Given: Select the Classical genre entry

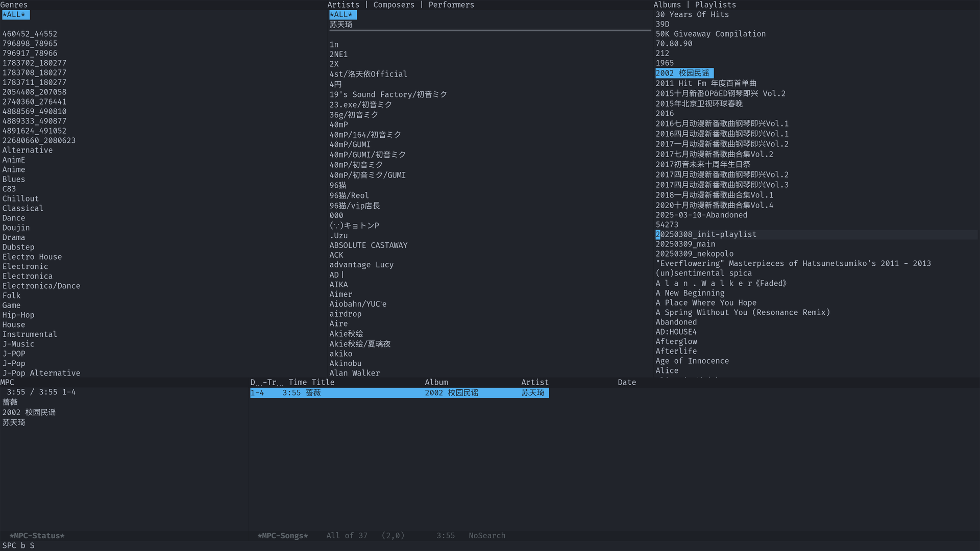Looking at the screenshot, I should (x=22, y=208).
